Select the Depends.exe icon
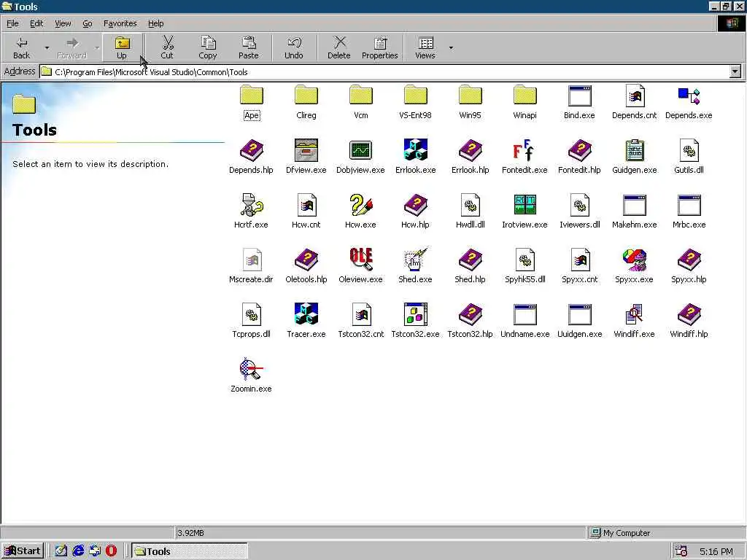The image size is (747, 560). pyautogui.click(x=689, y=96)
